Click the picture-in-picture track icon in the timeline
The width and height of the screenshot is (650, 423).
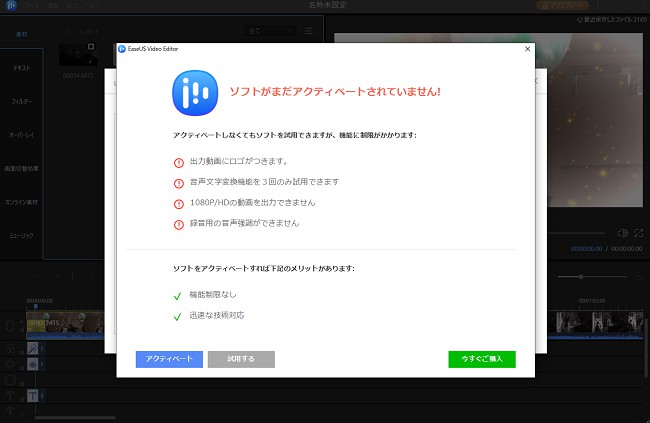(x=10, y=380)
